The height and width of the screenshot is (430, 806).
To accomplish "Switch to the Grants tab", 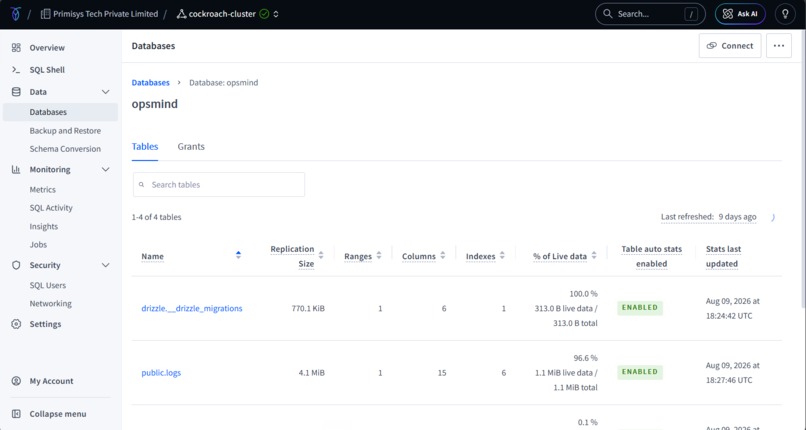I will click(191, 146).
